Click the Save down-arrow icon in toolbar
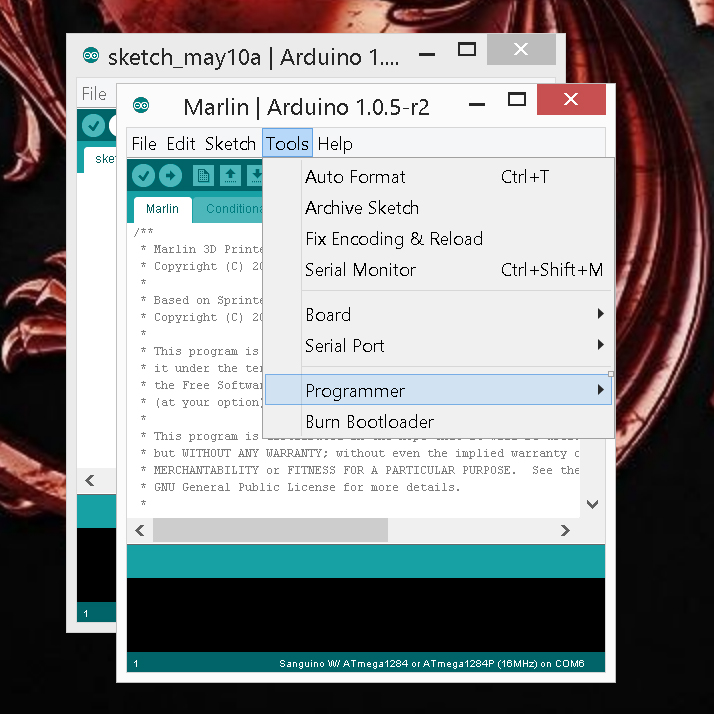714x714 pixels. click(x=254, y=176)
